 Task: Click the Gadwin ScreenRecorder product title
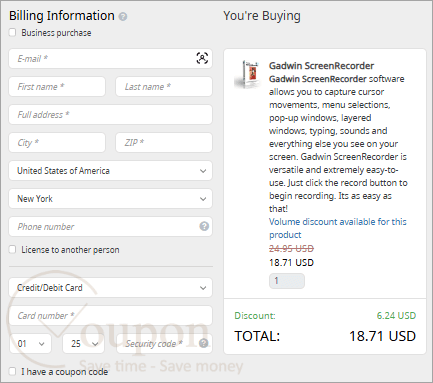[x=321, y=66]
